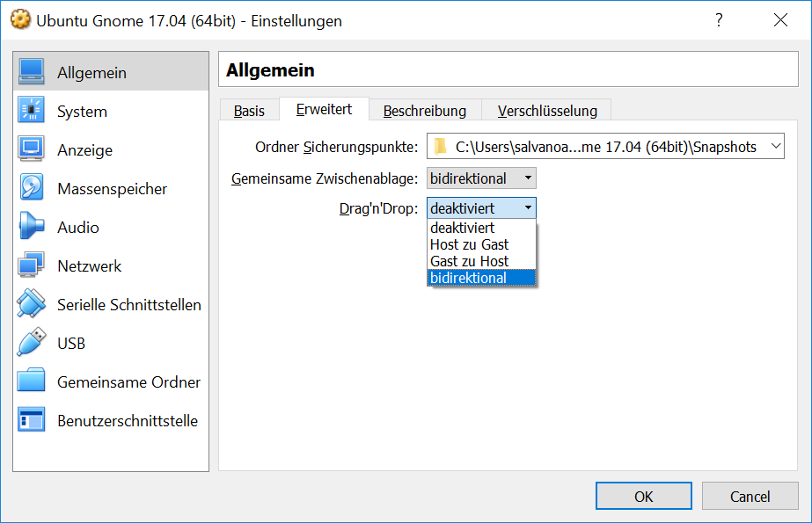Confirm settings with the OK button
The image size is (812, 523).
tap(644, 496)
